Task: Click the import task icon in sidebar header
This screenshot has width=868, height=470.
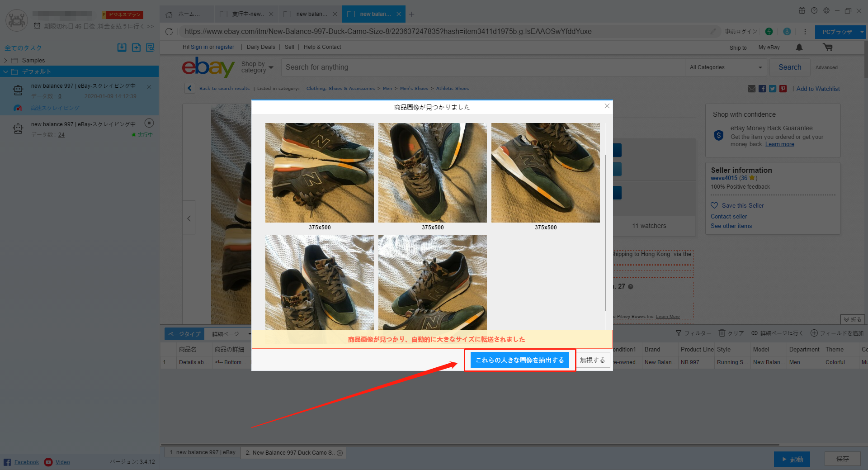Action: (x=122, y=47)
